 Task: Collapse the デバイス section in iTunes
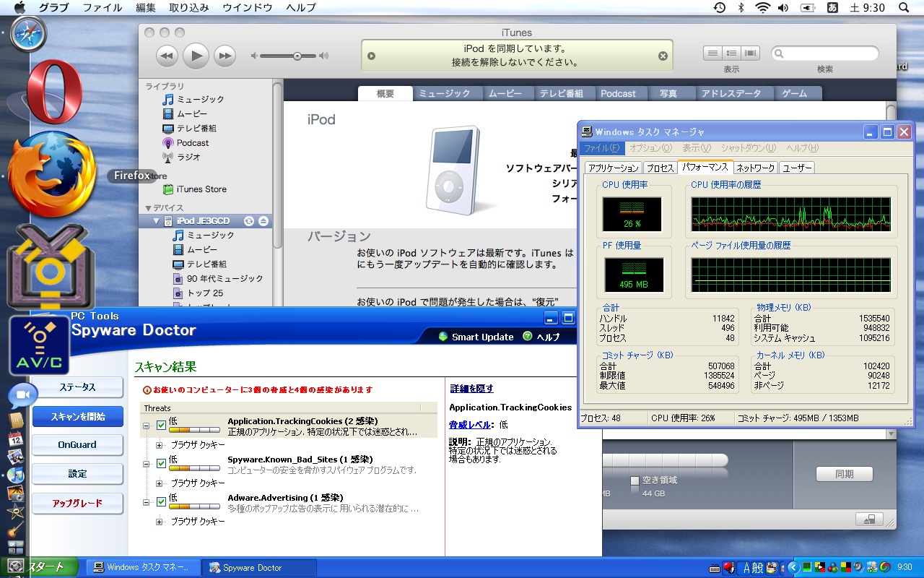(x=148, y=206)
